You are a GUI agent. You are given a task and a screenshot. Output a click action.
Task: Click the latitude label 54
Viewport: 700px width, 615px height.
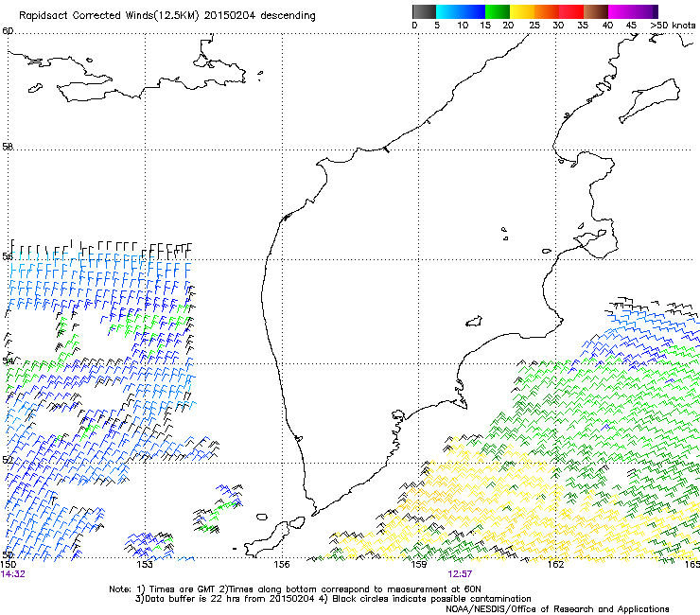[8, 360]
